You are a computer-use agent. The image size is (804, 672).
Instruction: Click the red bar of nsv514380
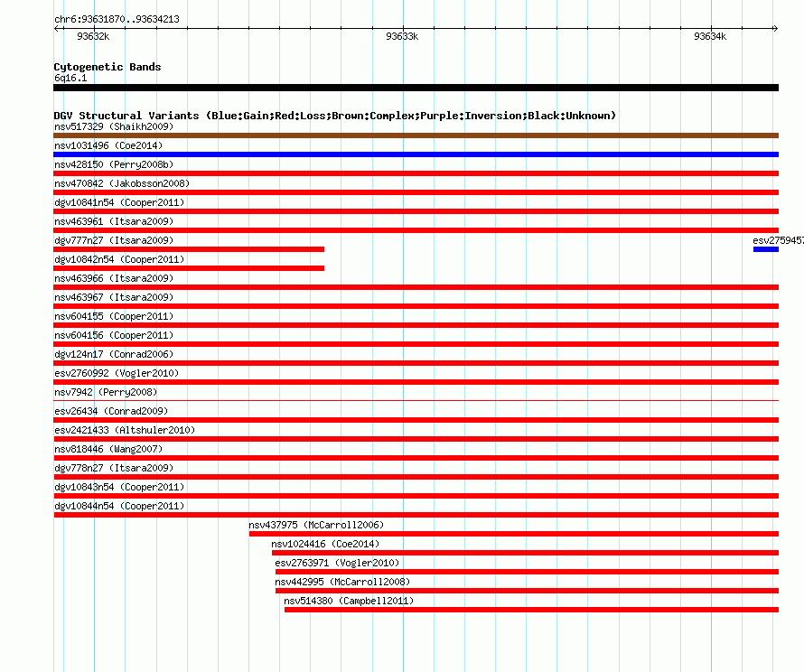coord(532,610)
